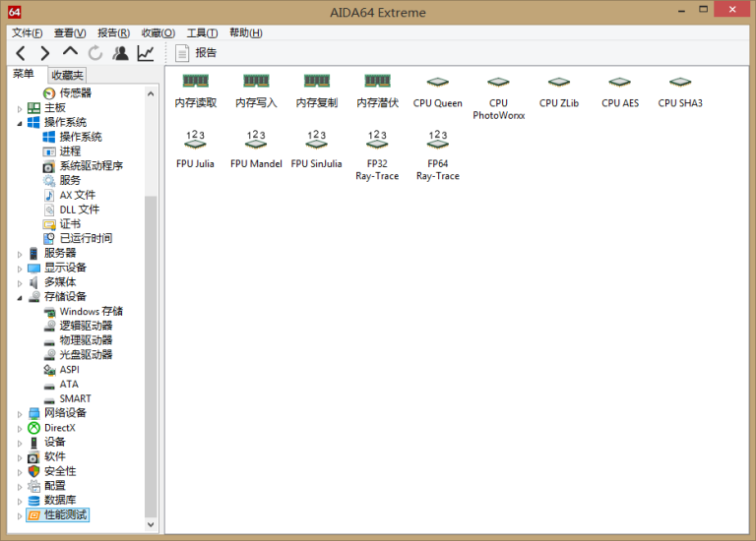Open the 报告(R) menu
Viewport: 756px width, 541px height.
click(113, 32)
